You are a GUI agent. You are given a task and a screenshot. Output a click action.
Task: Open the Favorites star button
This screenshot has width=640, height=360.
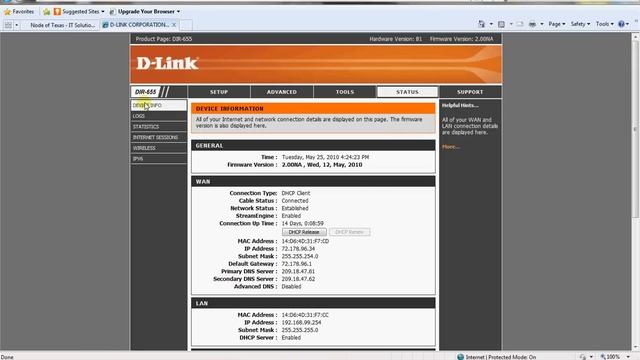tap(19, 12)
